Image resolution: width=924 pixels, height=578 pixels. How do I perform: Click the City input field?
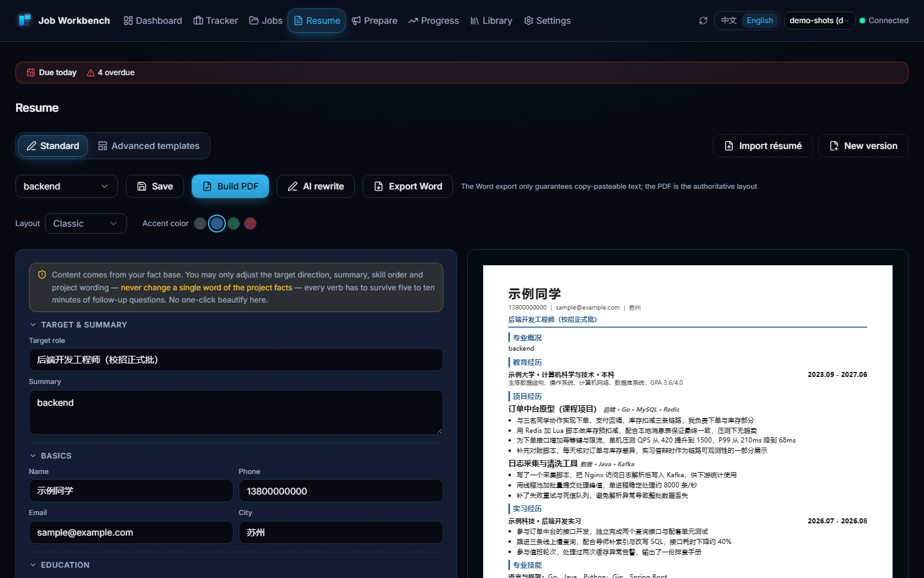pos(341,532)
